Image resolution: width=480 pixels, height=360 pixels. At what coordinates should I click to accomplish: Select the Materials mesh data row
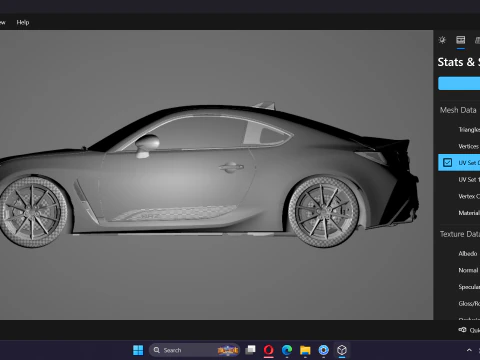pos(459,213)
